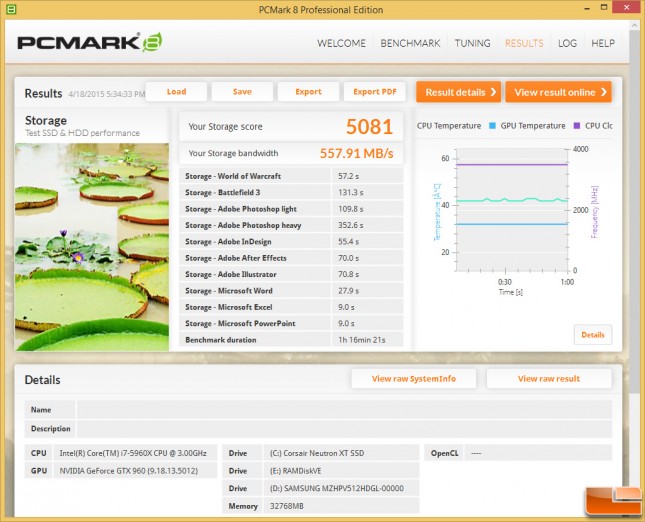Click Export PDF button
The image size is (645, 522).
click(375, 92)
